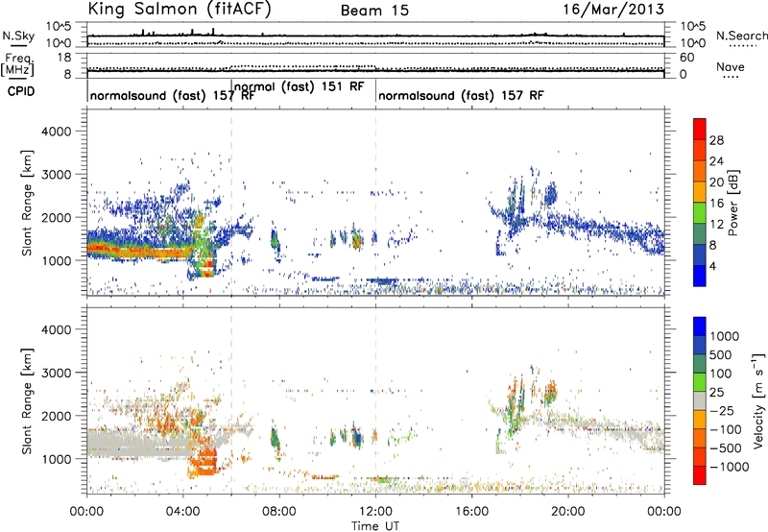Click the King Salmon (fitACF) plot title
This screenshot has height=532, width=768.
[180, 9]
